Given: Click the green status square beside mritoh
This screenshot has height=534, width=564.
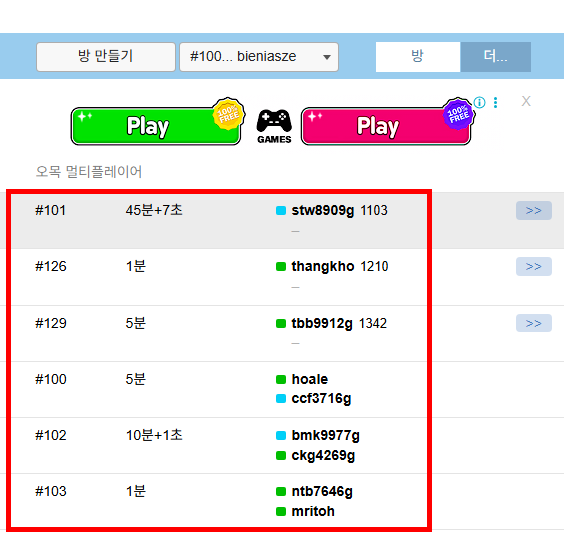Looking at the screenshot, I should (x=281, y=511).
